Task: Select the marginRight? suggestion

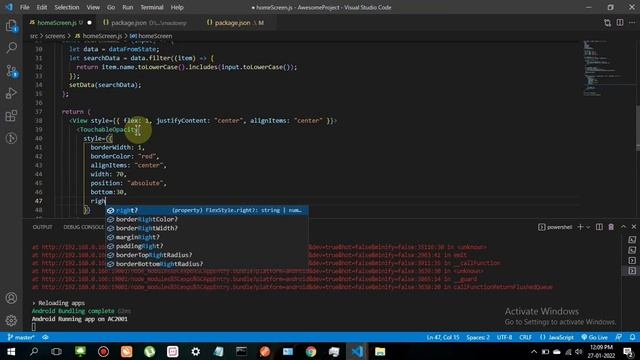Action: (207, 237)
